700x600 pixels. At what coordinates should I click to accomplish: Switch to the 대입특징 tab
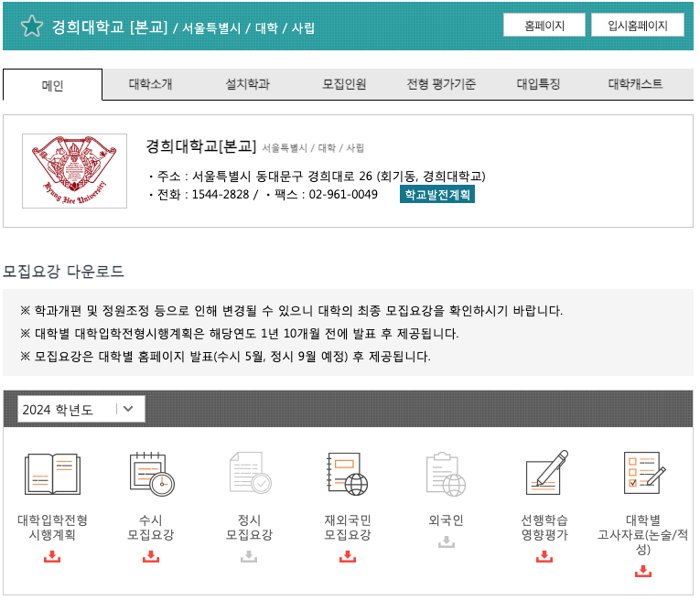[x=538, y=84]
